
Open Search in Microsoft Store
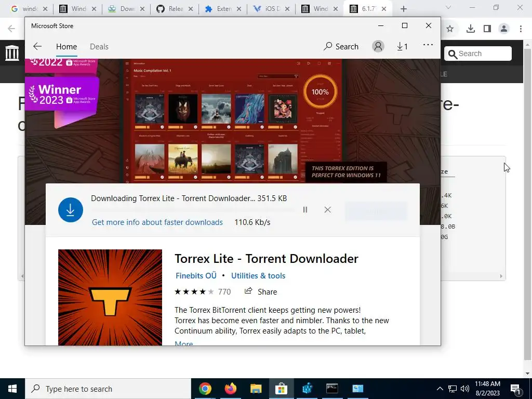point(341,46)
